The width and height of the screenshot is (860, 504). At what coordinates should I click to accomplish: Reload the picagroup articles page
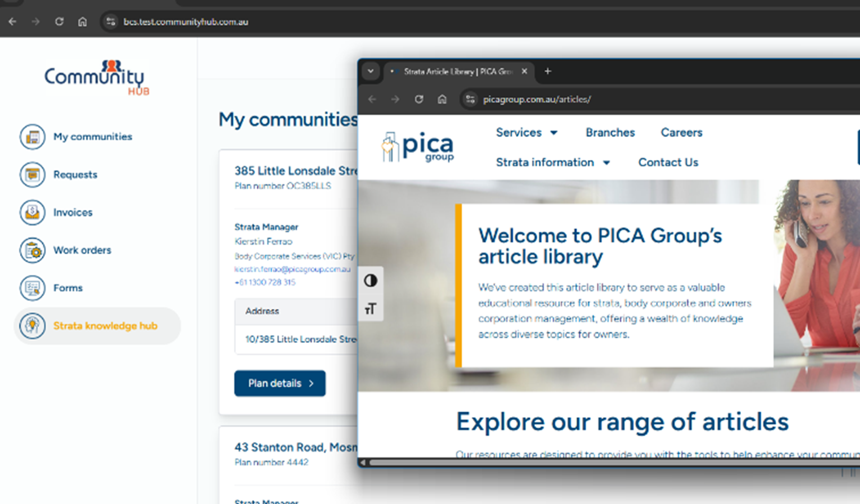(x=419, y=99)
